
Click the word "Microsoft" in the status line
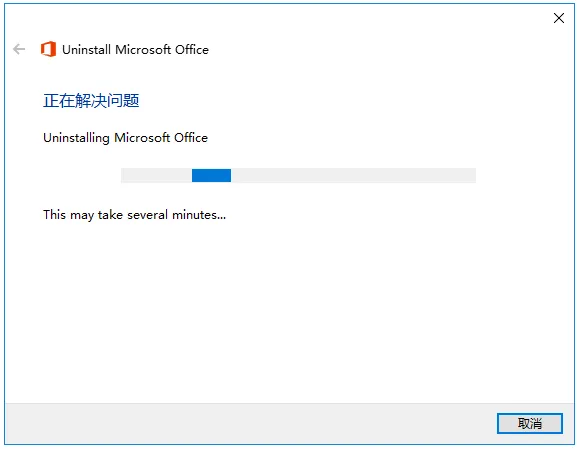pyautogui.click(x=142, y=138)
